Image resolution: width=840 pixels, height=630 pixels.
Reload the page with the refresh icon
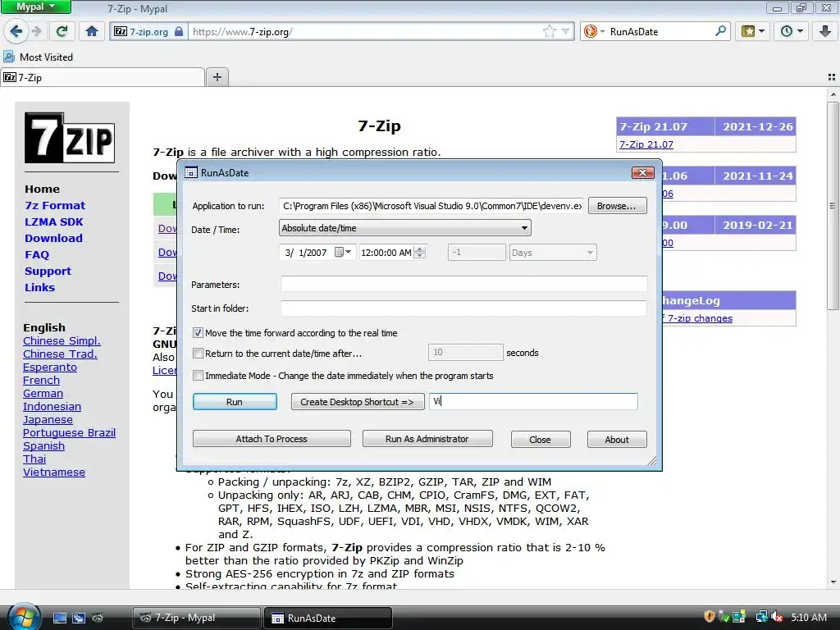click(62, 32)
